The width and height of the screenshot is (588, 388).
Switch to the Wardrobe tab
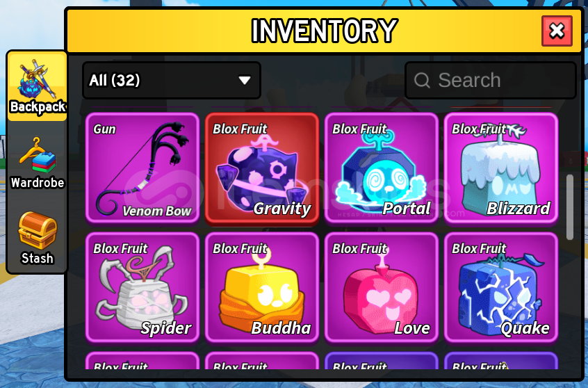(x=37, y=163)
